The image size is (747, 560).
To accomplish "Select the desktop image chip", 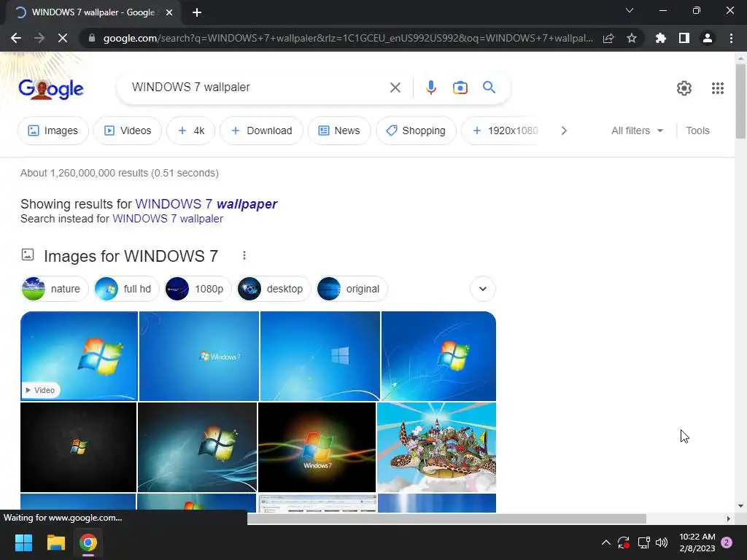I will coord(274,289).
